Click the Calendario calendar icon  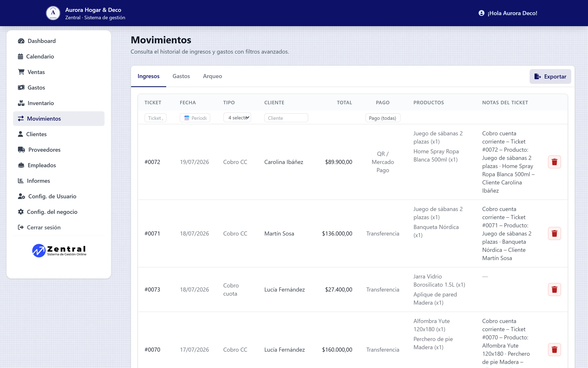pos(20,56)
